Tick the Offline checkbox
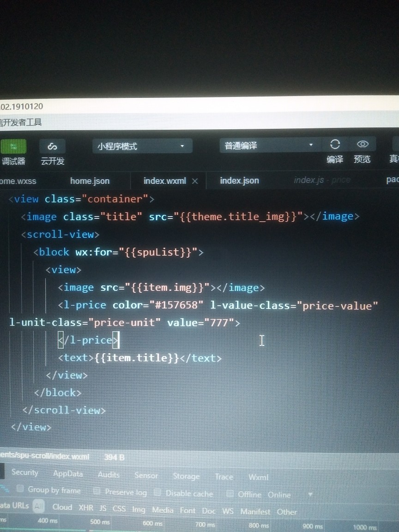 tap(230, 494)
